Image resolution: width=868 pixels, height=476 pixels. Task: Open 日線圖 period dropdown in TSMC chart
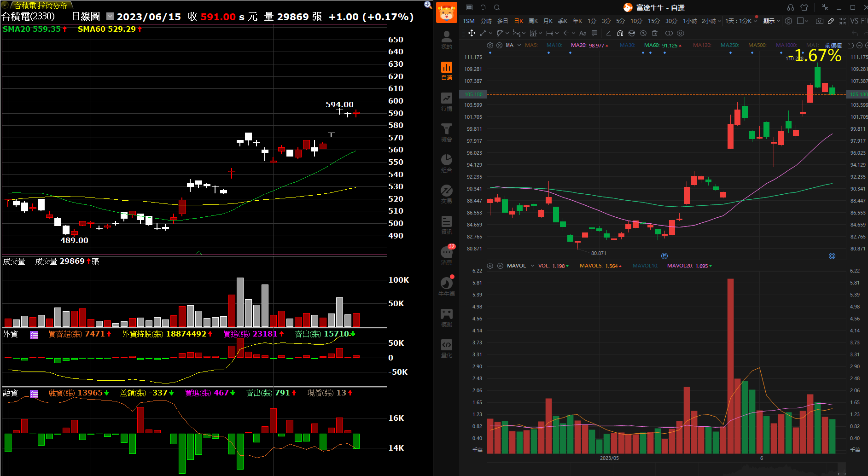[110, 16]
